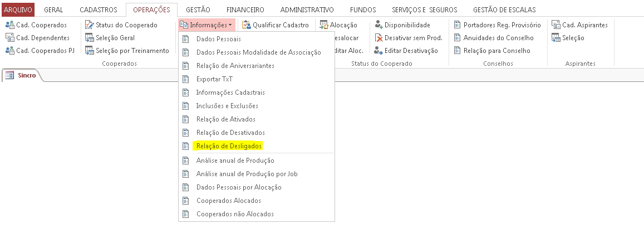Image resolution: width=644 pixels, height=233 pixels.
Task: Click the Desativar sem Prod. icon
Action: [x=378, y=38]
